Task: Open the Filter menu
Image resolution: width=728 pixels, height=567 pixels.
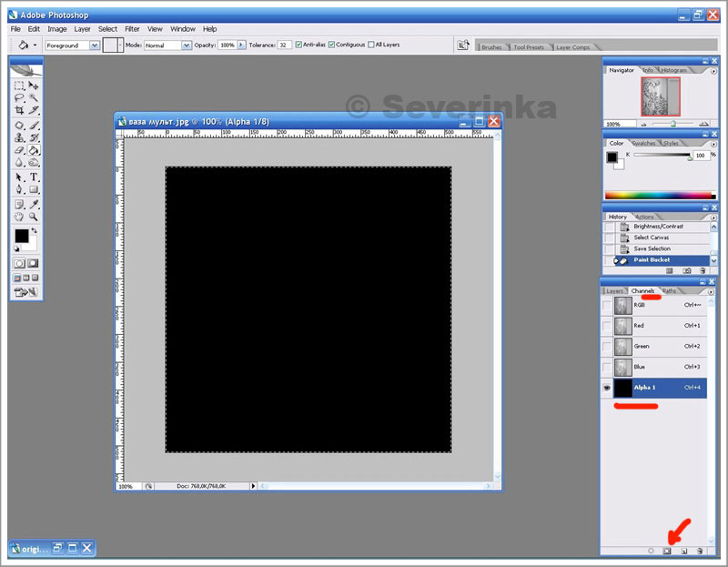Action: (132, 29)
